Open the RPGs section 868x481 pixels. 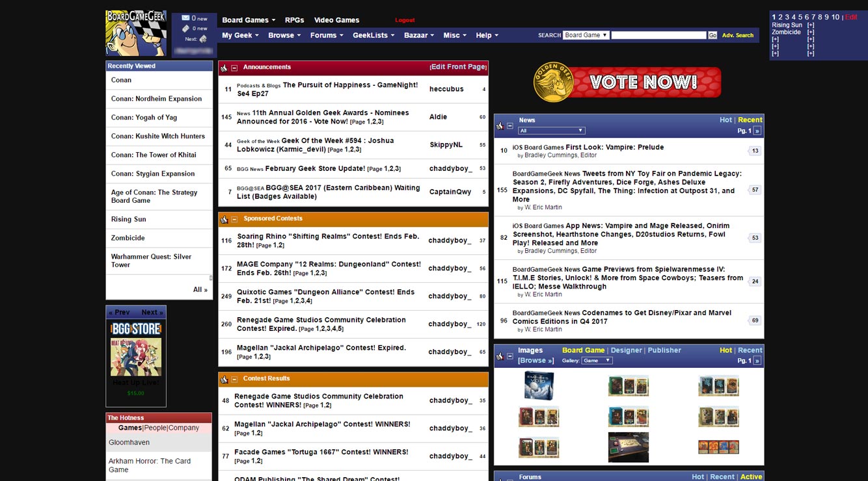294,20
